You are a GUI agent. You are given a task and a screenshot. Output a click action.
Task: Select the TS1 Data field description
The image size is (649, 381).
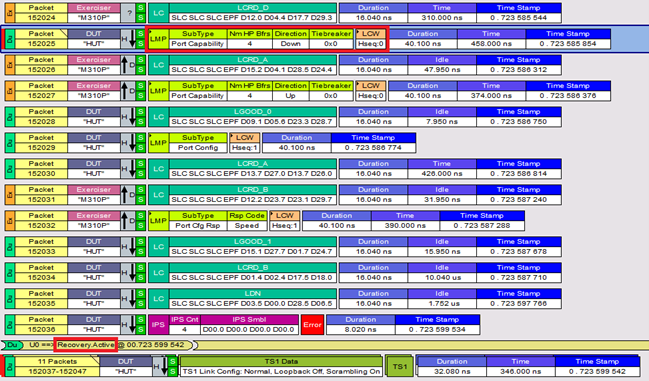coord(281,371)
